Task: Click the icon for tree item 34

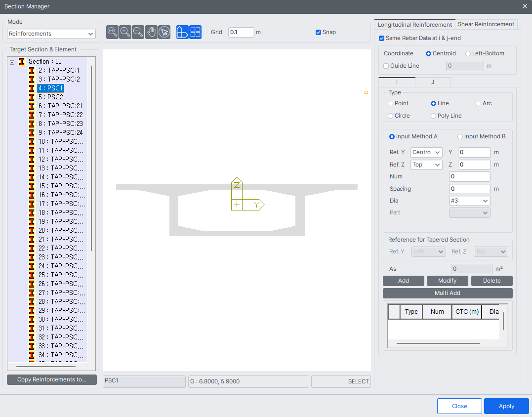Action: 32,355
